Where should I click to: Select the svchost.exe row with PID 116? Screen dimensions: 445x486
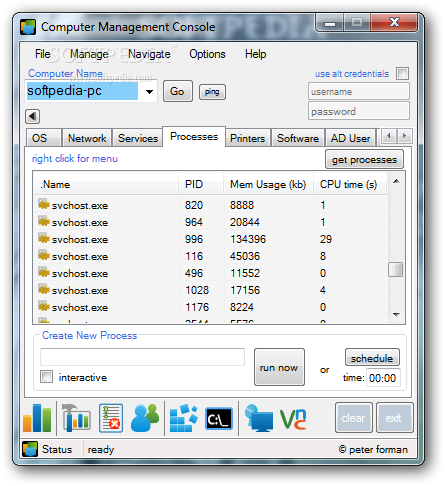pyautogui.click(x=211, y=256)
